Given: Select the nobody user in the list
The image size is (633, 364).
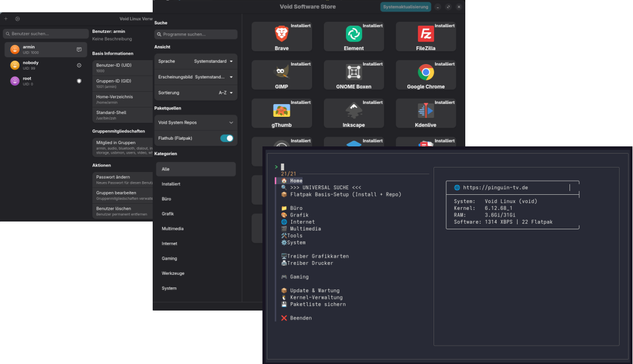Looking at the screenshot, I should [46, 65].
